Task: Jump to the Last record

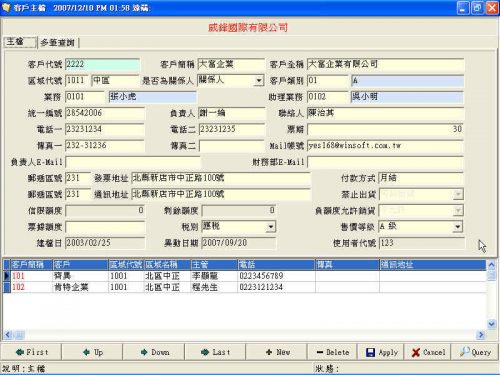Action: coord(215,352)
